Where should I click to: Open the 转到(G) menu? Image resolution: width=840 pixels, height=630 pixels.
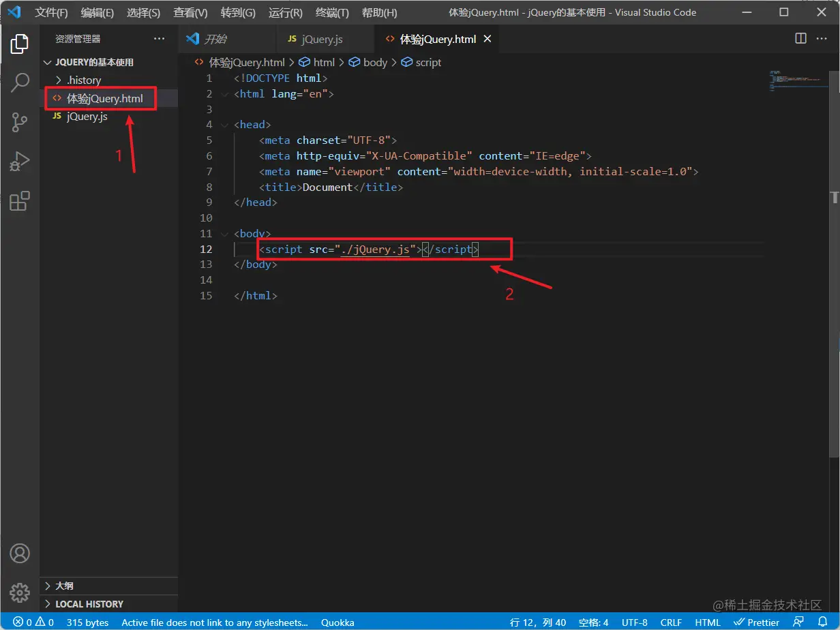pyautogui.click(x=239, y=12)
